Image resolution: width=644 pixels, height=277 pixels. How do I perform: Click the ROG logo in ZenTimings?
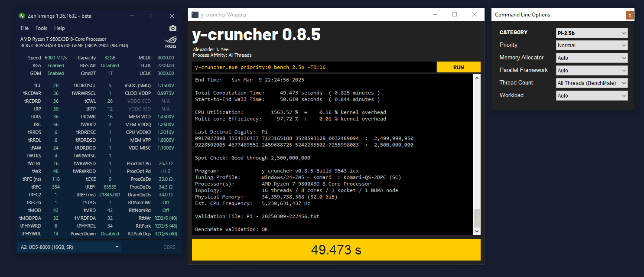pos(170,42)
